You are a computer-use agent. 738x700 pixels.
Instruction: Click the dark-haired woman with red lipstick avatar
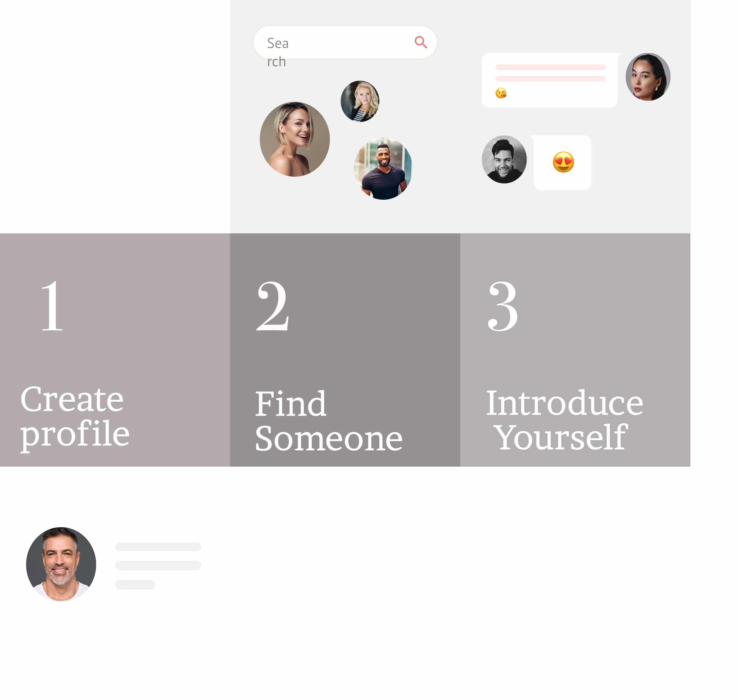click(x=648, y=77)
